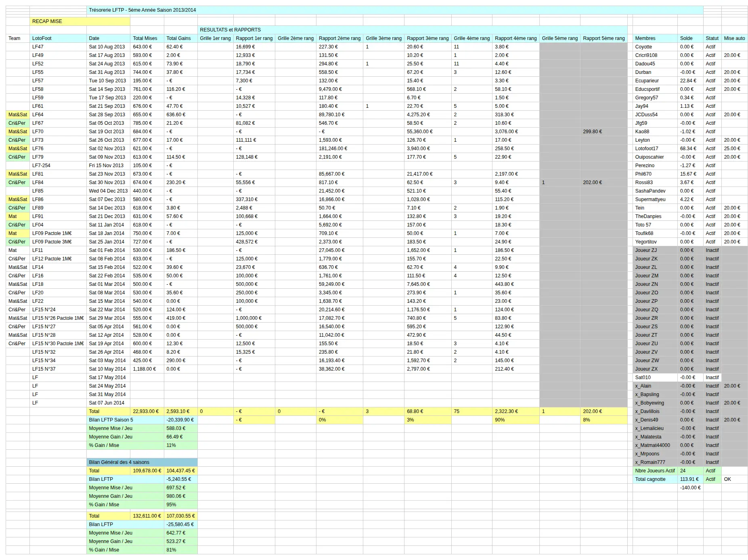Viewport: 748px width, 560px height.
Task: Select the 104,437.45 € total cell
Action: [181, 471]
